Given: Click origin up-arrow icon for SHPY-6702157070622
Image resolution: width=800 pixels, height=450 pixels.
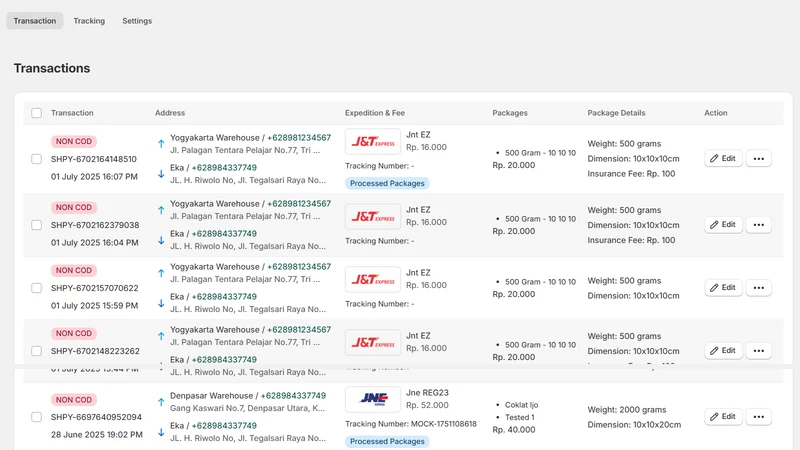Looking at the screenshot, I should click(x=161, y=273).
